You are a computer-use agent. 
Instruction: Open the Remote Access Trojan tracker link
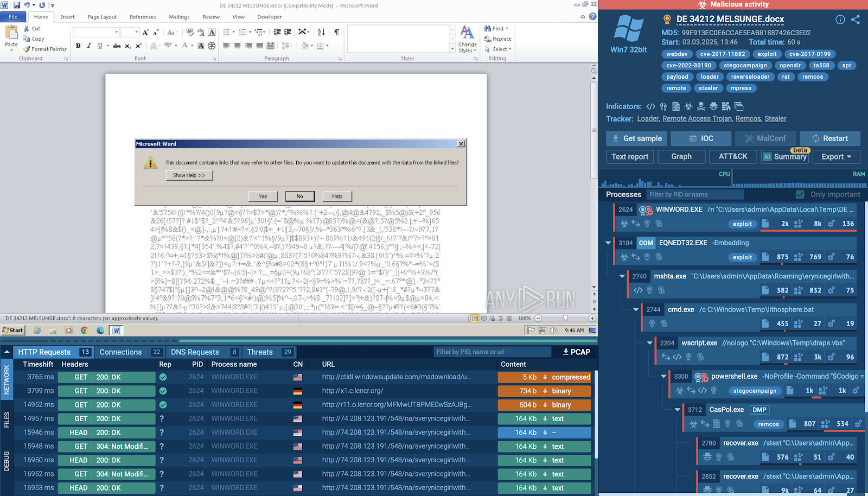pos(697,118)
